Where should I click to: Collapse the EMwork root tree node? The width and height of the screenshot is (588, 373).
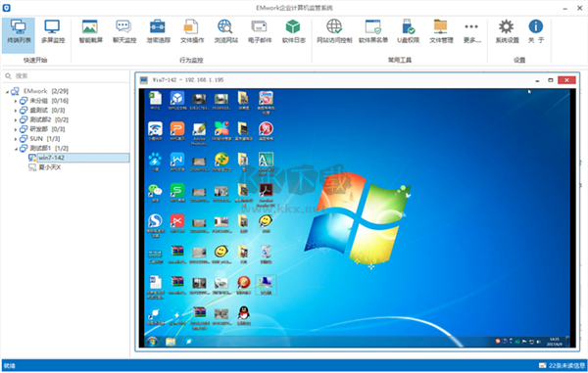pos(7,91)
